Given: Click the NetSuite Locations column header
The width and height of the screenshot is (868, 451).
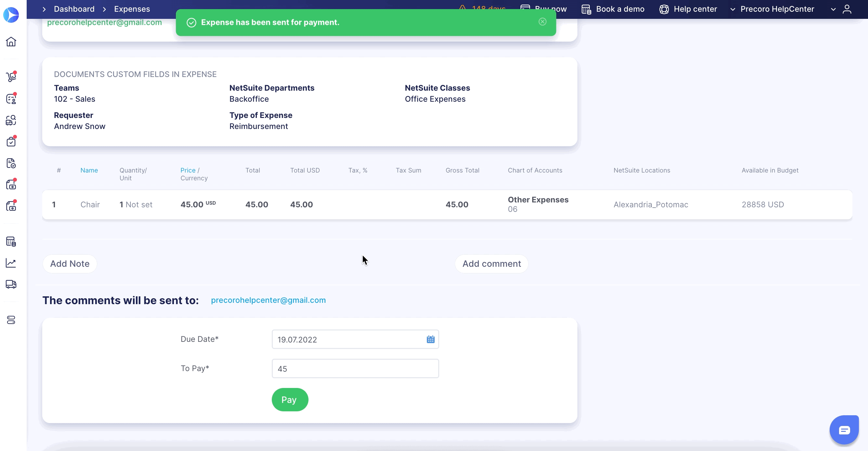Looking at the screenshot, I should click(641, 171).
